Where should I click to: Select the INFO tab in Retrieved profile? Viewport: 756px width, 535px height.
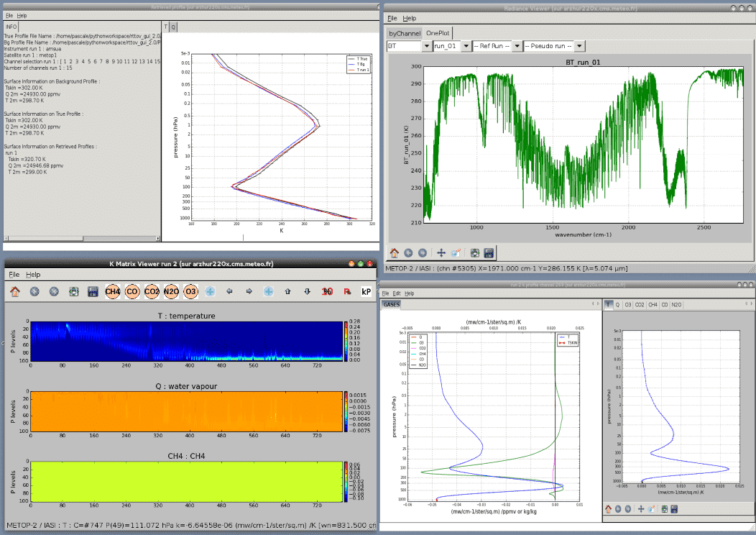(x=11, y=27)
